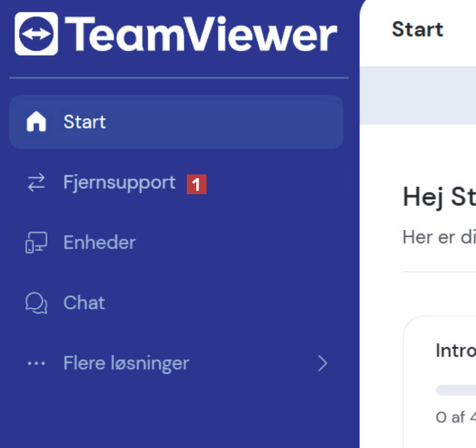Image resolution: width=476 pixels, height=448 pixels.
Task: Click the Start title in the top header
Action: (417, 29)
